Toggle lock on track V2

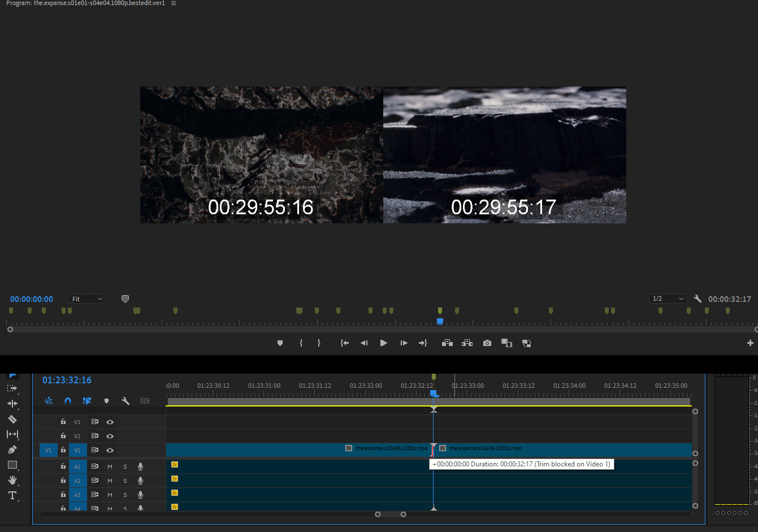[63, 436]
